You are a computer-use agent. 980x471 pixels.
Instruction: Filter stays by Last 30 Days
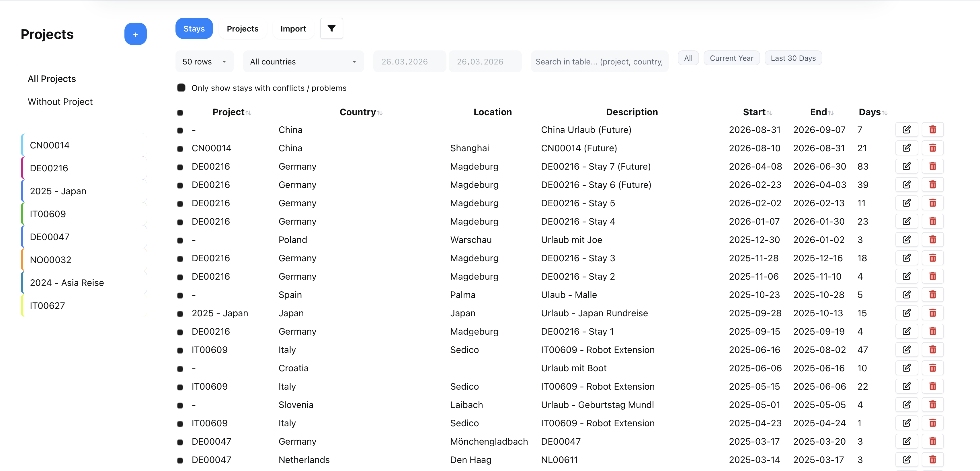(793, 58)
